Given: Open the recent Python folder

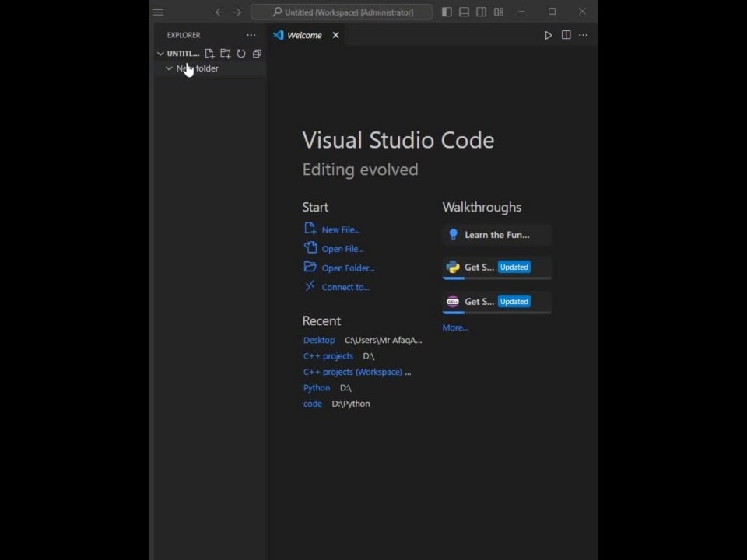Looking at the screenshot, I should [317, 388].
